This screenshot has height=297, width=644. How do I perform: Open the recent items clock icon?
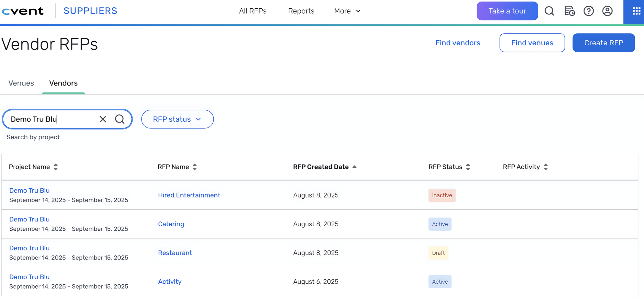click(x=569, y=11)
